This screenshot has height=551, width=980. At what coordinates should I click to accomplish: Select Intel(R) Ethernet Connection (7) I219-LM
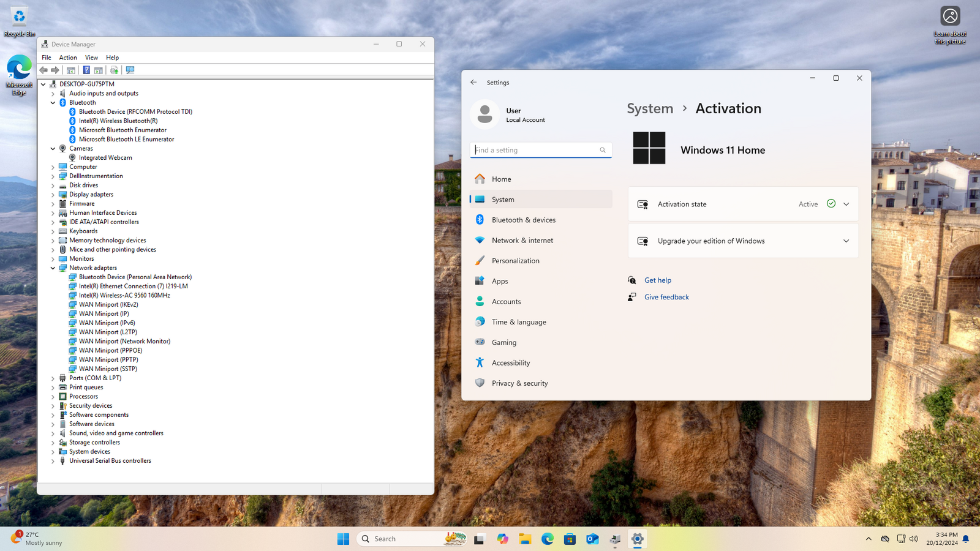point(134,286)
